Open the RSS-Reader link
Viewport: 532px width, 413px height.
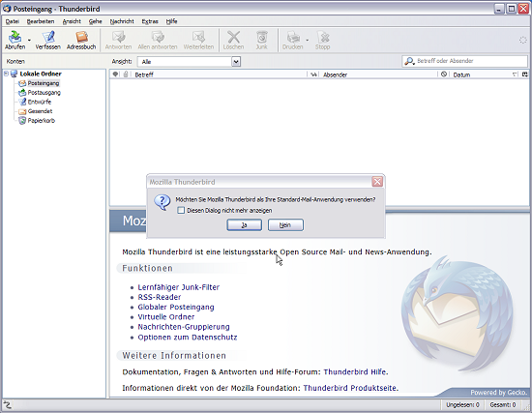click(x=160, y=297)
